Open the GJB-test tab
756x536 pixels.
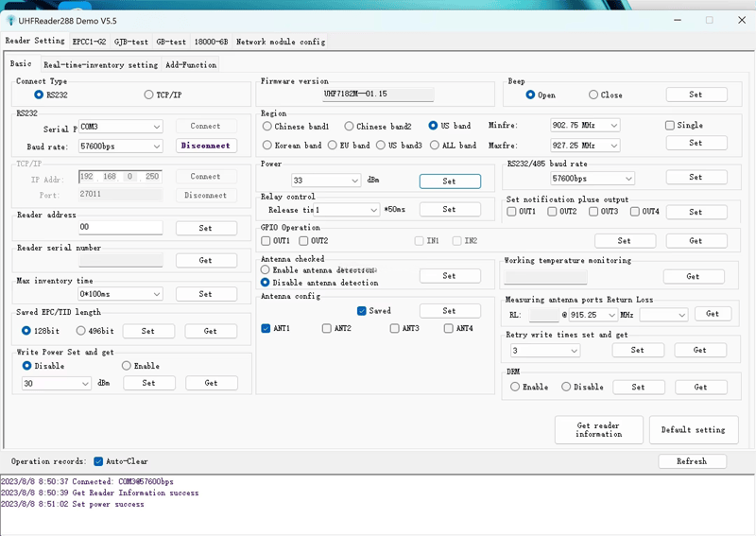[x=131, y=42]
